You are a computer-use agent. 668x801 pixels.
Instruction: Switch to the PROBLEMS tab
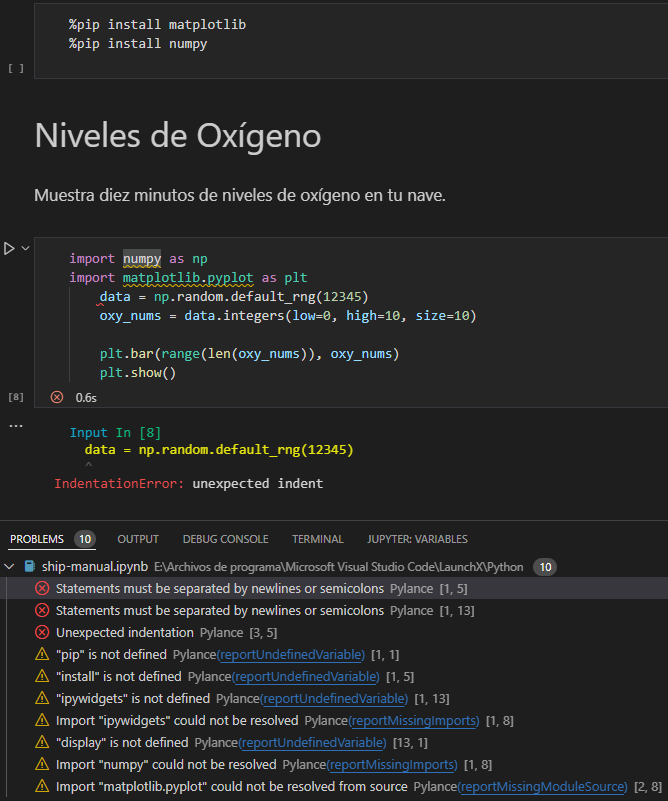(x=37, y=539)
